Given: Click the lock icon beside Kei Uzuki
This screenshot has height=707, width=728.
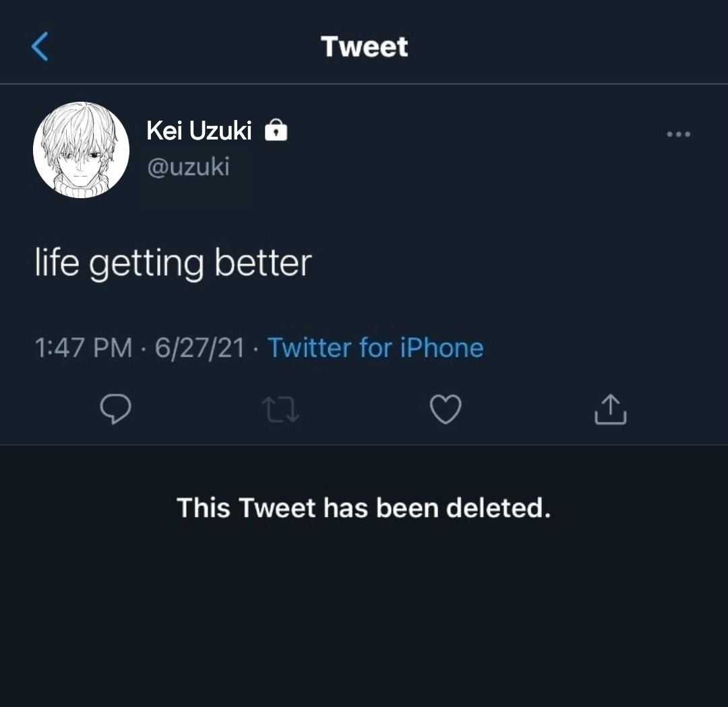Looking at the screenshot, I should [x=276, y=130].
